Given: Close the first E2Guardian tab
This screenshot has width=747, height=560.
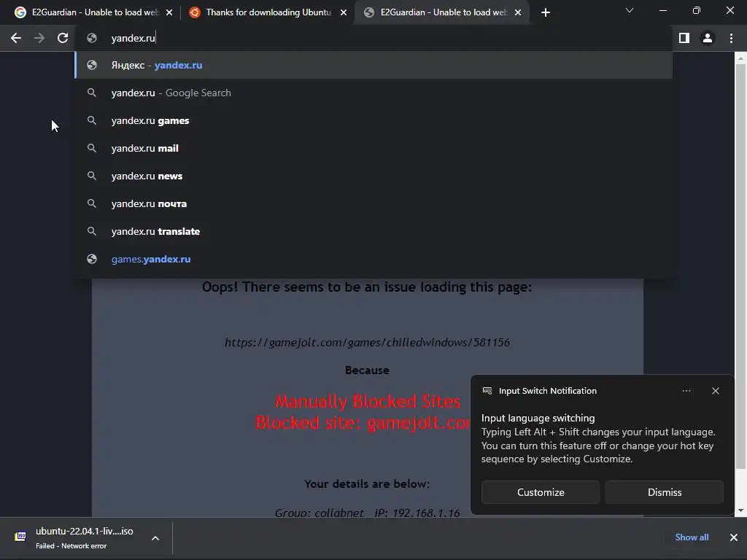Looking at the screenshot, I should point(169,12).
